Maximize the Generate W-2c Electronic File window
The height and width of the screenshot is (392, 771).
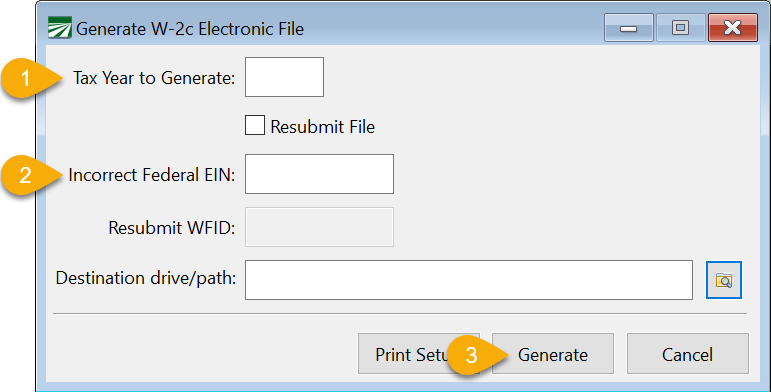(x=680, y=28)
